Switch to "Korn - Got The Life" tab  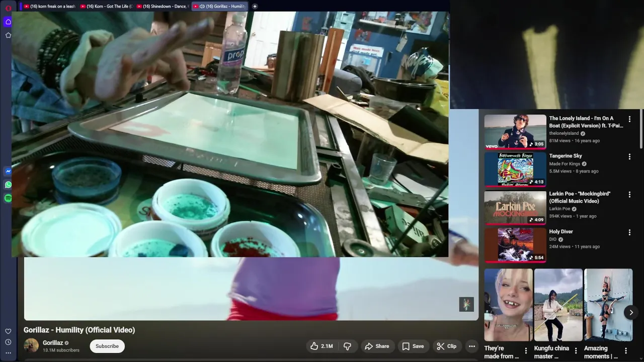tap(106, 7)
